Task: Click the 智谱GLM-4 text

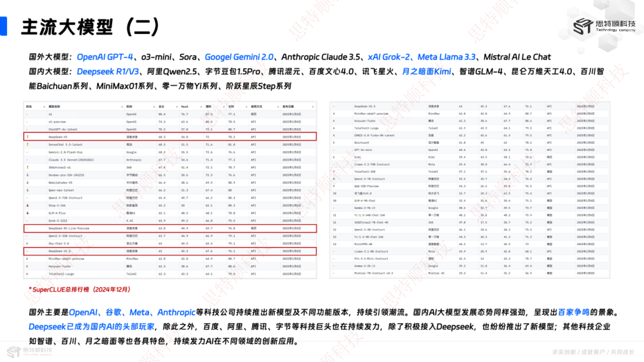Action: point(481,72)
